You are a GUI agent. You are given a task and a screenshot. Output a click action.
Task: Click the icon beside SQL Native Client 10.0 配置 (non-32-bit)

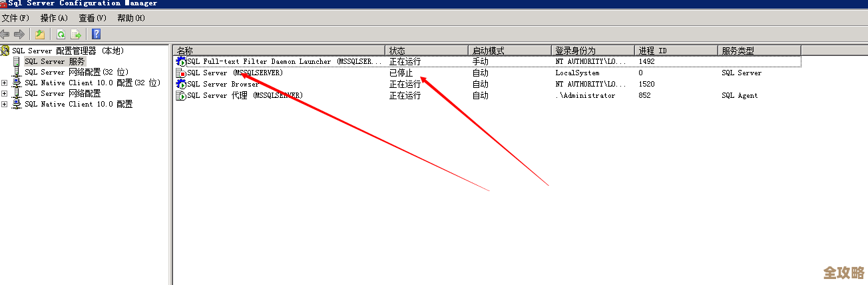17,105
